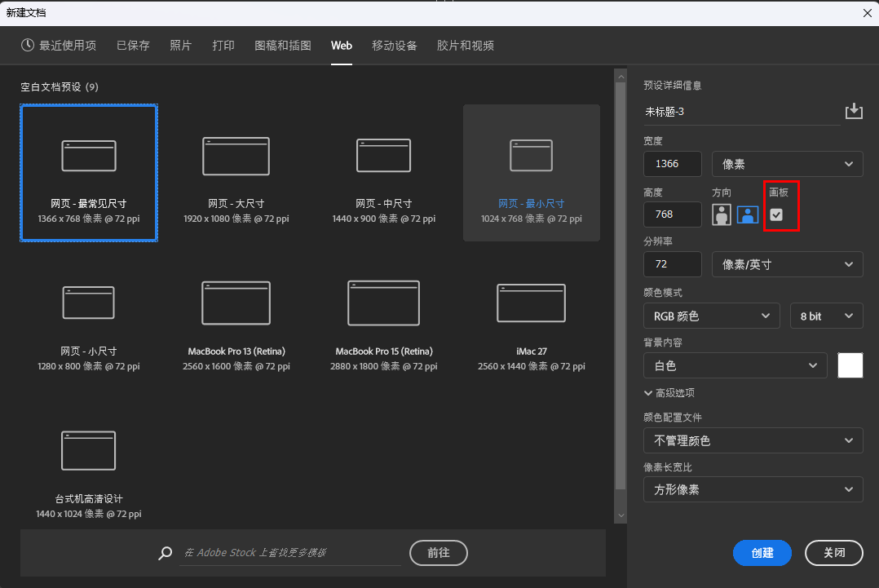Switch to the 最近使用项 tab
The height and width of the screenshot is (588, 879).
[59, 46]
